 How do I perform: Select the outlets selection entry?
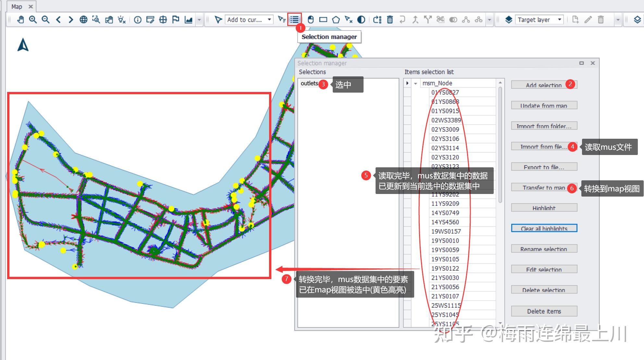click(x=309, y=83)
